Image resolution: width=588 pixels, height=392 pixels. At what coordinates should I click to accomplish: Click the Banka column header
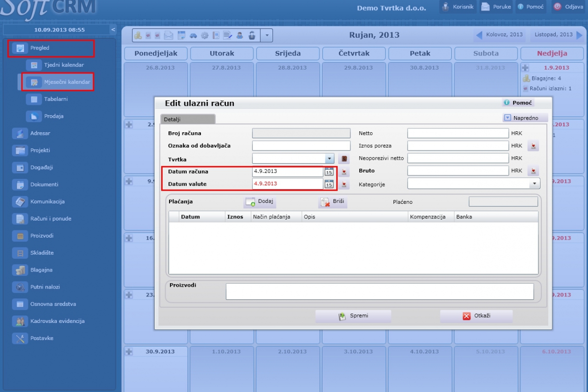[x=496, y=217]
